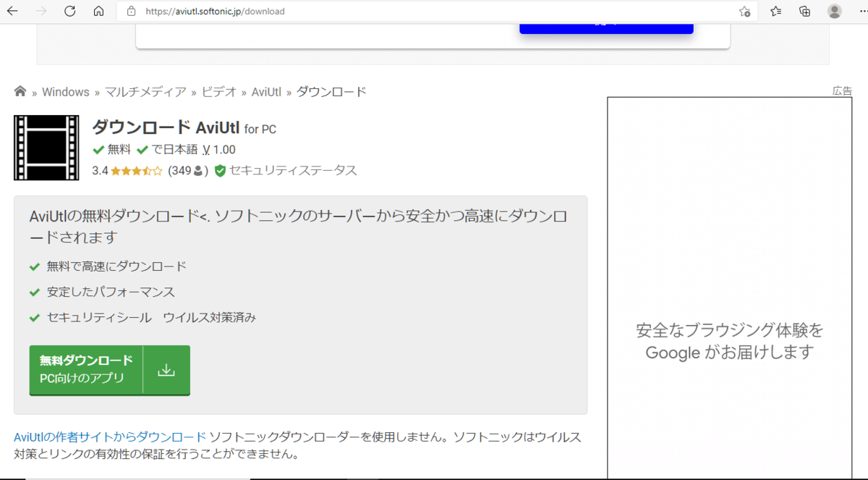
Task: Go back to the previous page
Action: click(12, 12)
